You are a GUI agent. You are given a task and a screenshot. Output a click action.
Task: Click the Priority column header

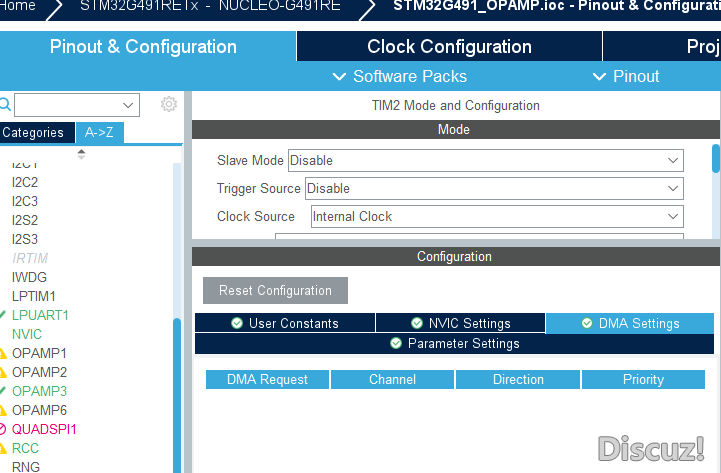click(643, 380)
